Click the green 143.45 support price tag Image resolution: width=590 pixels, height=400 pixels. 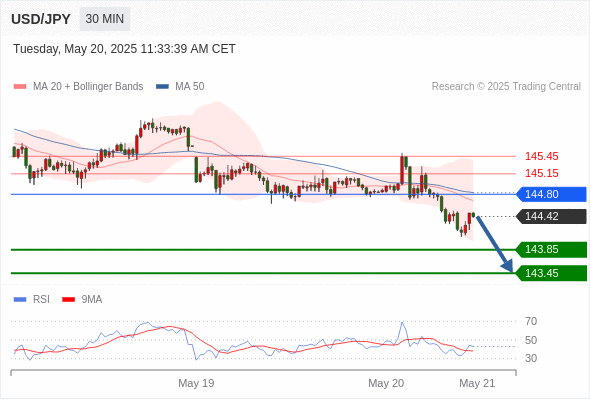551,273
